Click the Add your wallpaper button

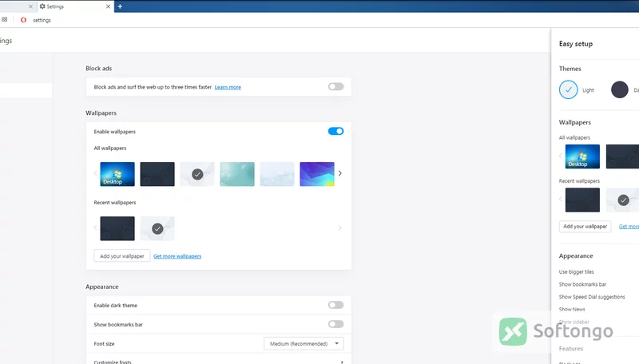[122, 256]
